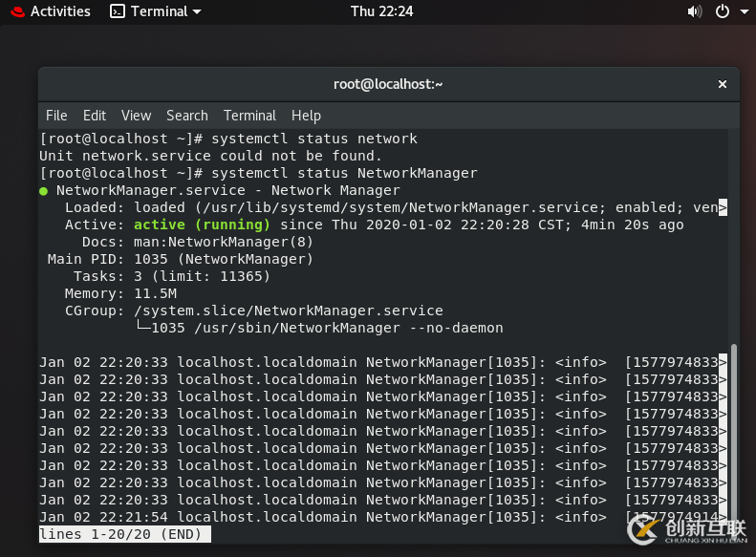Expand the system menu arrow
The height and width of the screenshot is (557, 756).
[x=744, y=11]
